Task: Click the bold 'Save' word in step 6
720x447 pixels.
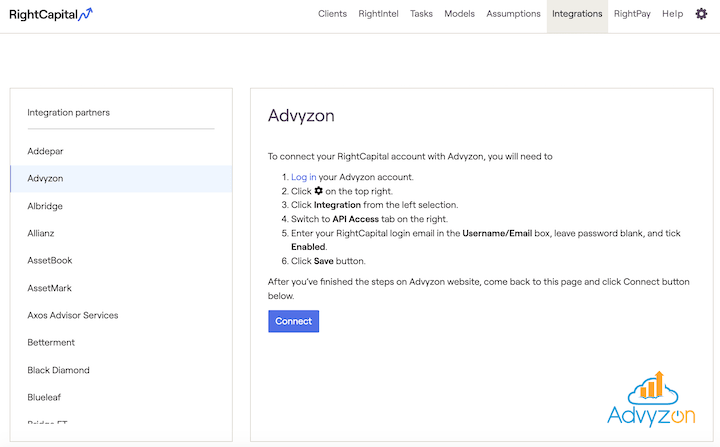Action: (324, 261)
